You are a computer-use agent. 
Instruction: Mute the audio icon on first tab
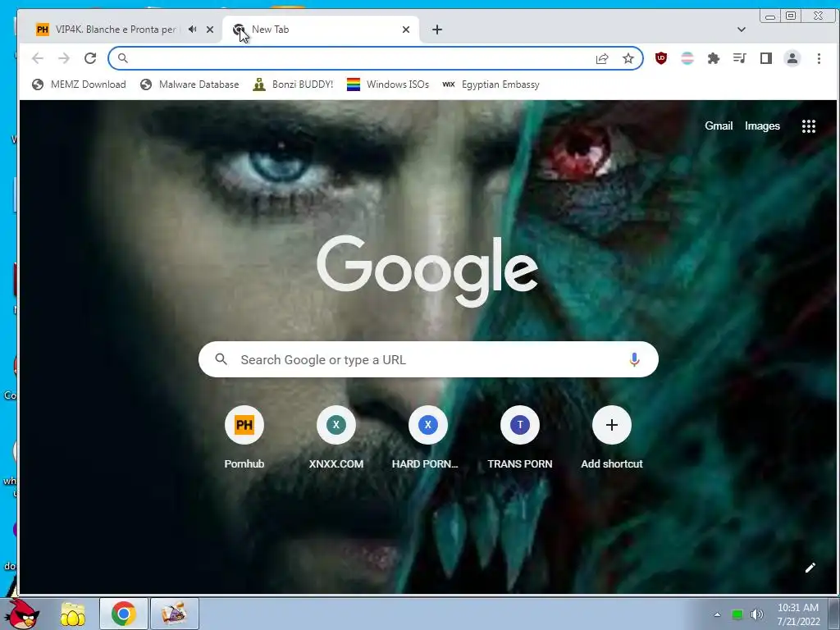tap(192, 30)
